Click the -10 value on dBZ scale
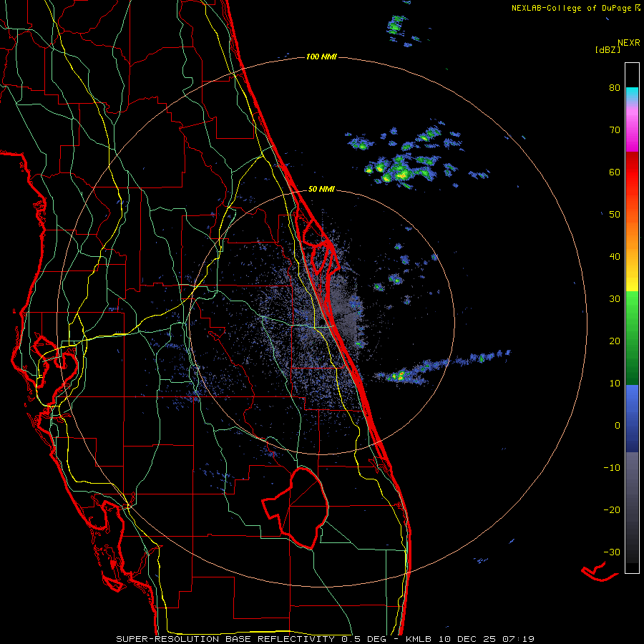This screenshot has height=644, width=644. pyautogui.click(x=612, y=468)
